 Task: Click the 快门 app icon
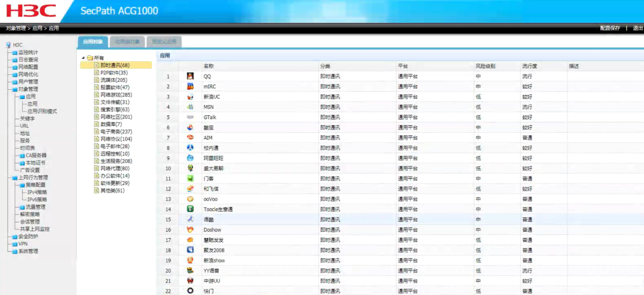[x=190, y=291]
